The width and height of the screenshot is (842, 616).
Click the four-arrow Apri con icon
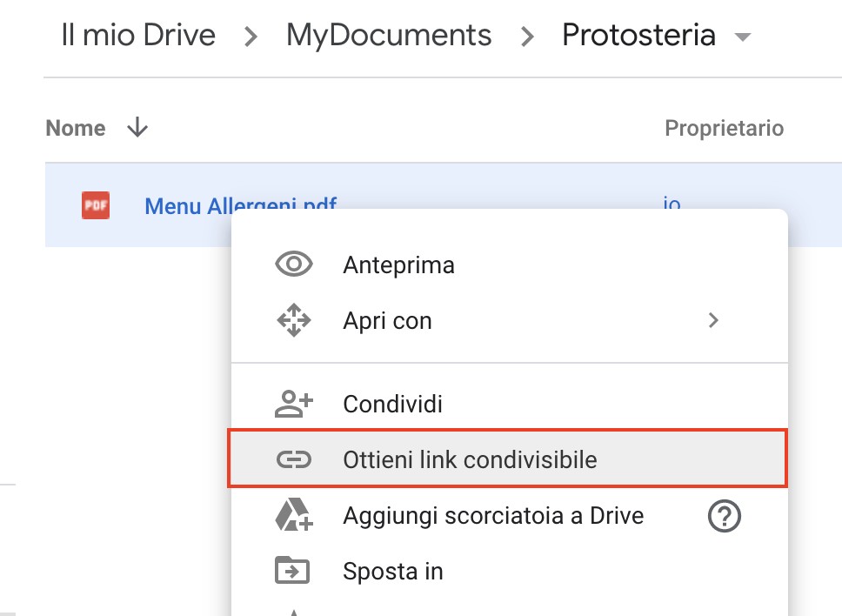[x=294, y=320]
